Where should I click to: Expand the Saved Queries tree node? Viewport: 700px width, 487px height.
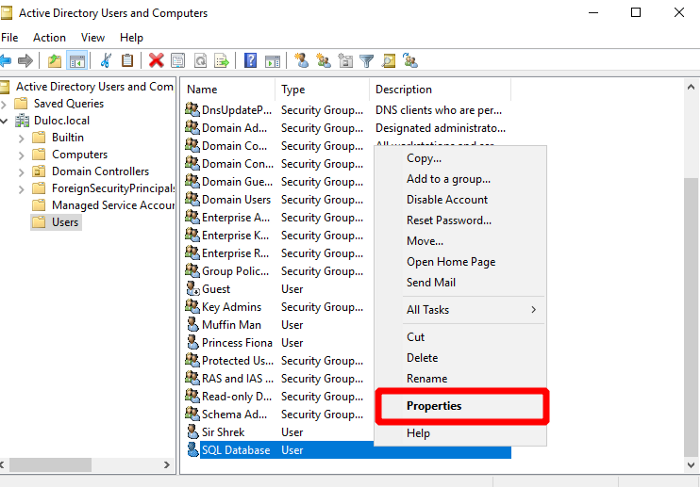4,104
